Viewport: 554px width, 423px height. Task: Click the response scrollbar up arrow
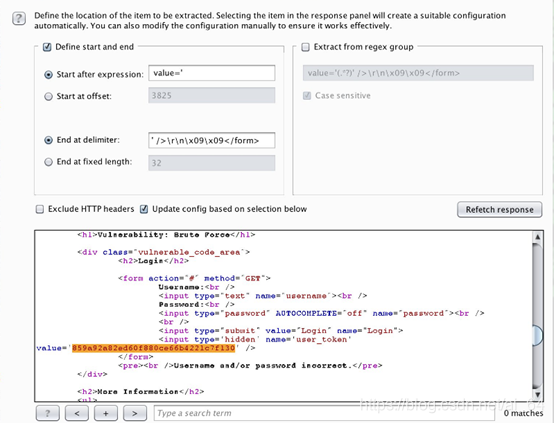click(537, 237)
